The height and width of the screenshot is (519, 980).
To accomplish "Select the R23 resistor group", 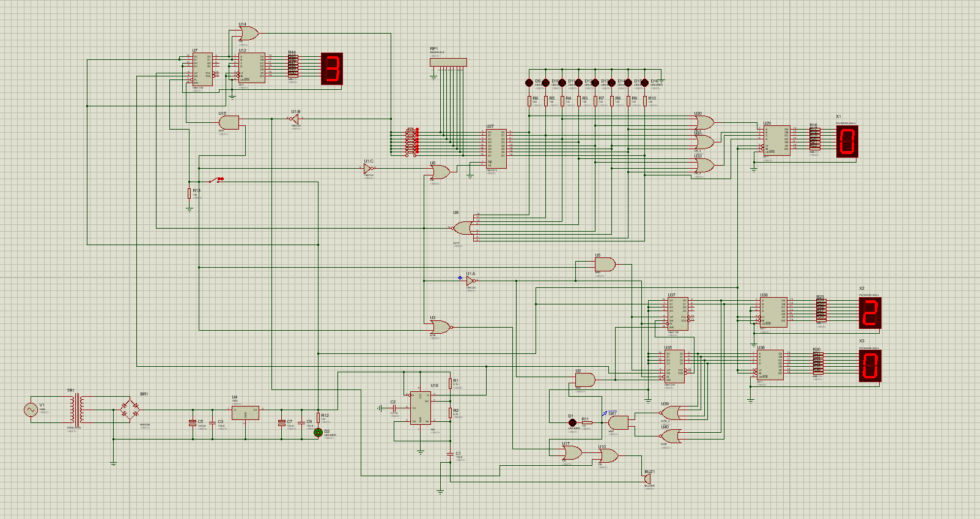I will coord(821,311).
